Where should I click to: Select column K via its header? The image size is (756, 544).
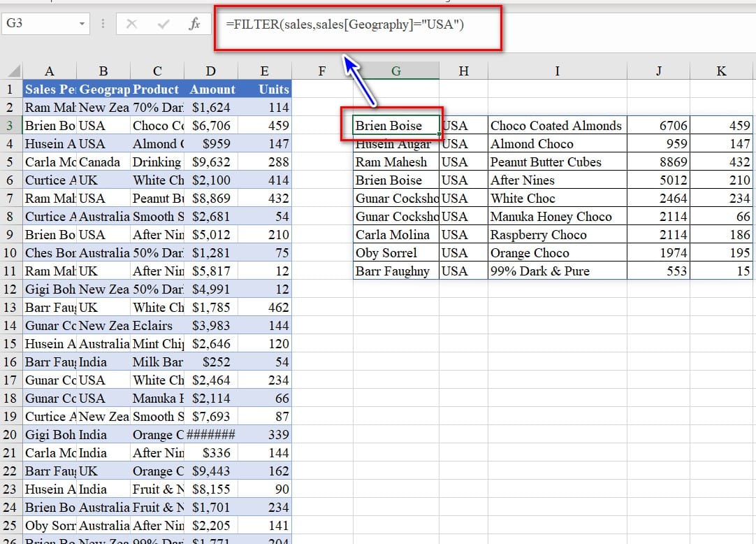(721, 71)
